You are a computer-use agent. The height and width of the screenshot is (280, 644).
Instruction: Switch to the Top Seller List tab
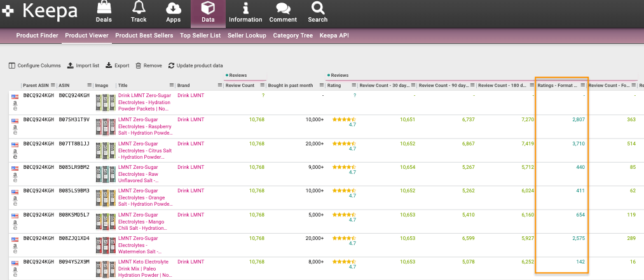click(200, 36)
